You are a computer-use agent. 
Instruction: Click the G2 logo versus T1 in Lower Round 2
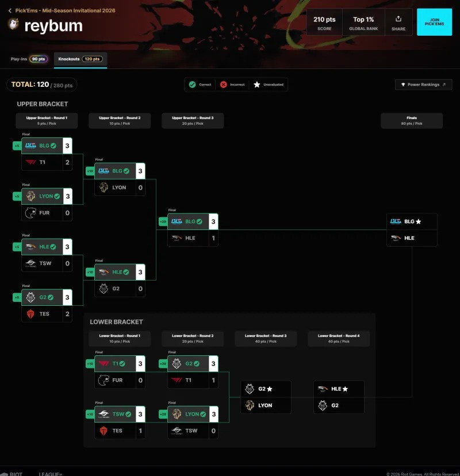tap(177, 363)
